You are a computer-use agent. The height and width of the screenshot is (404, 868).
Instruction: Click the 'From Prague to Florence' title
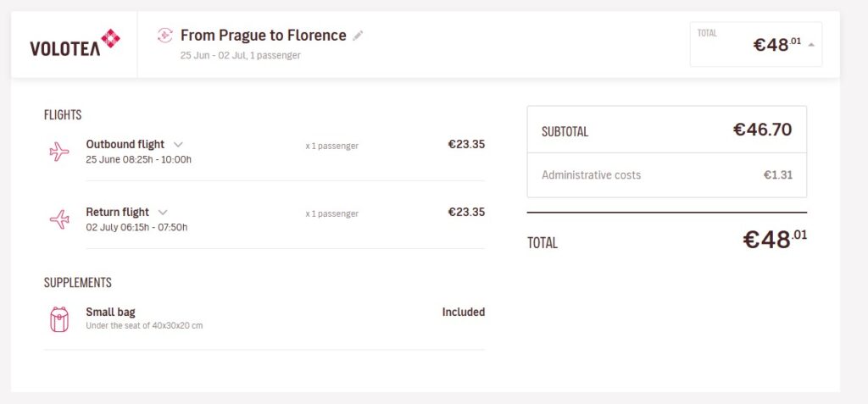263,36
